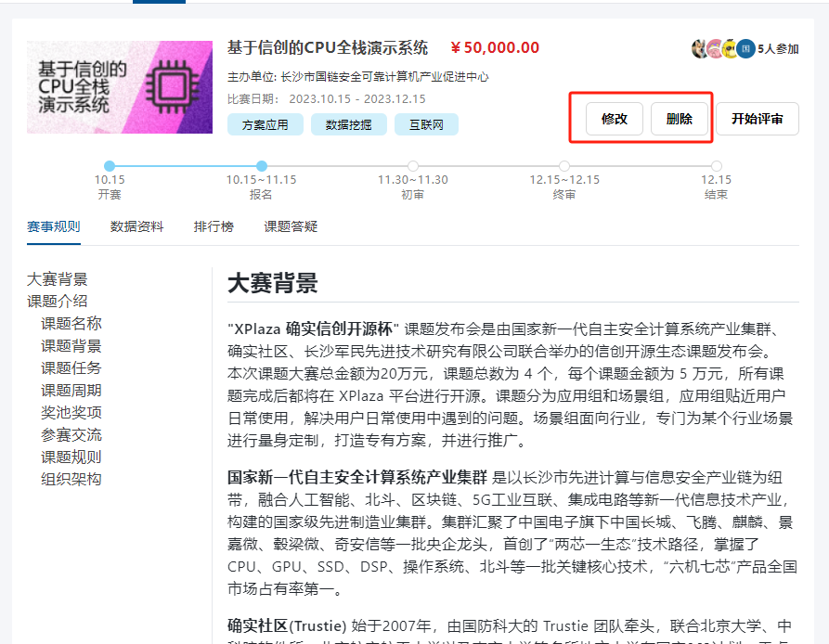
Task: Click the first participant avatar
Action: click(700, 49)
